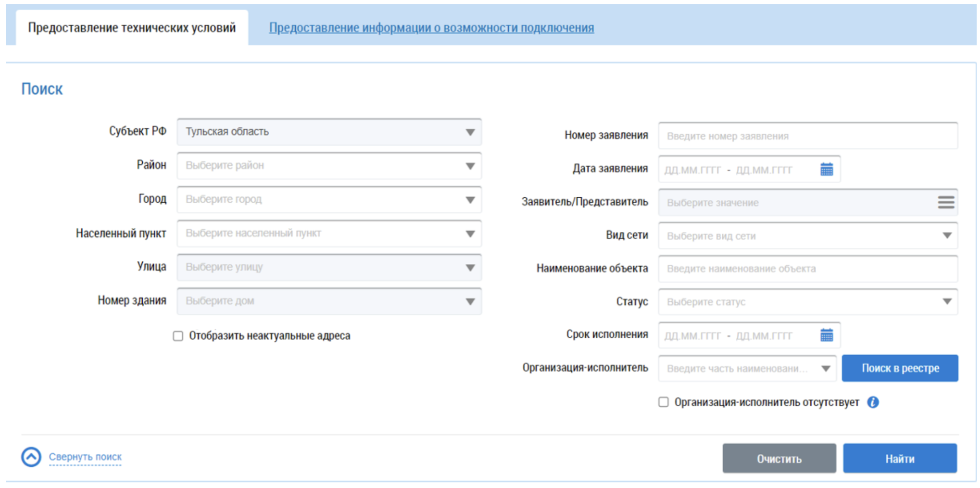Enable Отобразить неактуальные адреса checkbox

[178, 336]
